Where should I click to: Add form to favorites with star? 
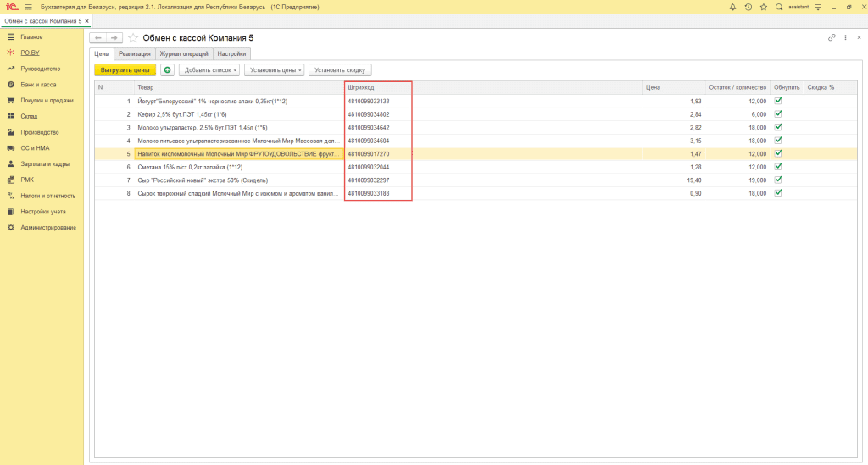[x=133, y=37]
